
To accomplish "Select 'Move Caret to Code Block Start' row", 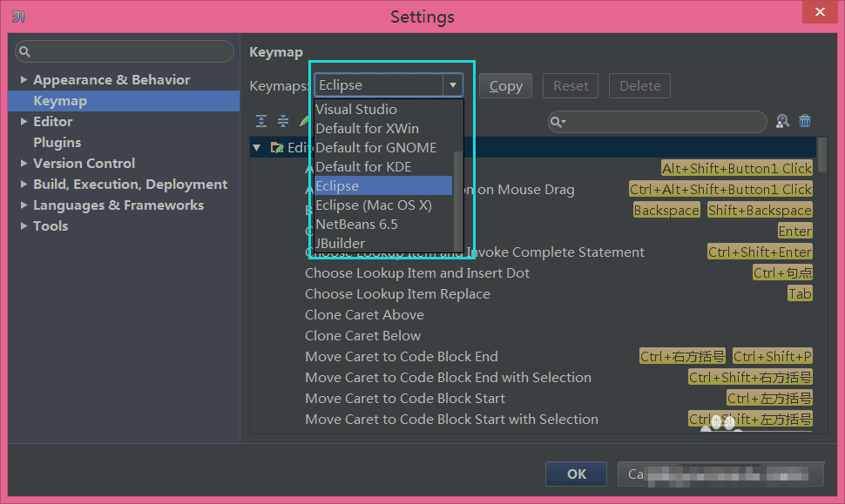I will 405,399.
